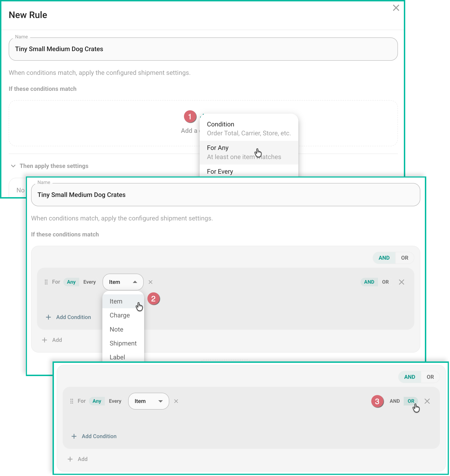Select the Condition menu option
This screenshot has height=476, width=450.
click(x=249, y=129)
